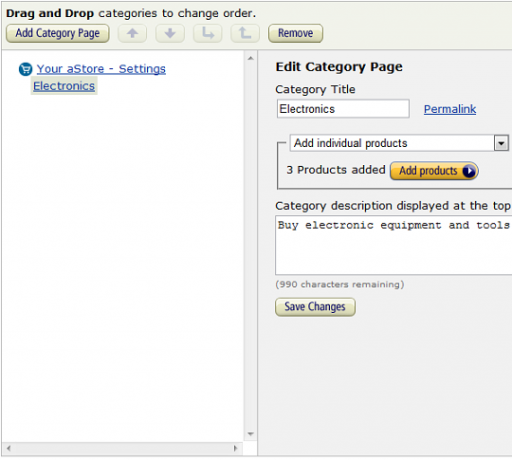Save Changes to the category
The height and width of the screenshot is (460, 512).
tap(315, 307)
